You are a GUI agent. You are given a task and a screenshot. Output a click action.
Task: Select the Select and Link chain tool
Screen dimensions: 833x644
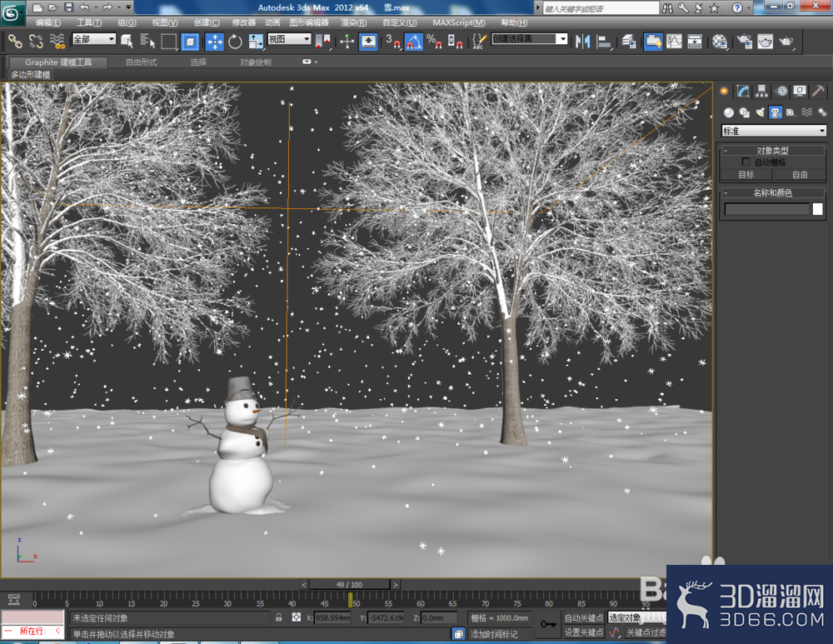[15, 41]
